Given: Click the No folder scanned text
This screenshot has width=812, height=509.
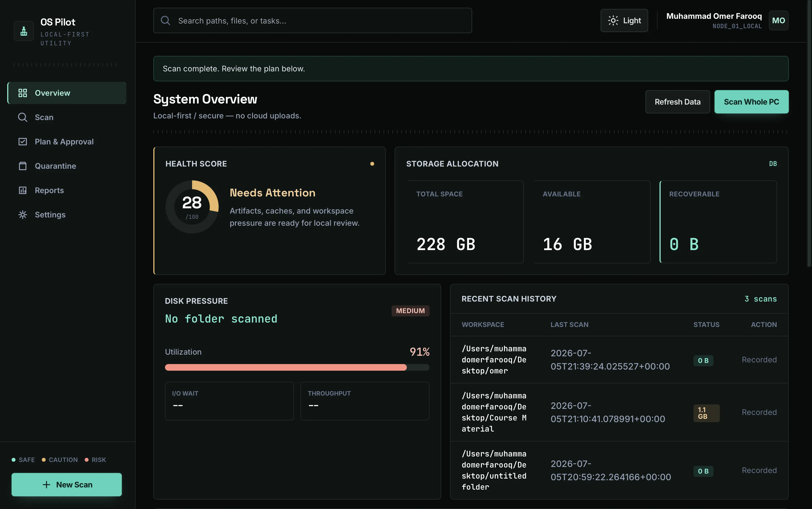Looking at the screenshot, I should [x=221, y=318].
